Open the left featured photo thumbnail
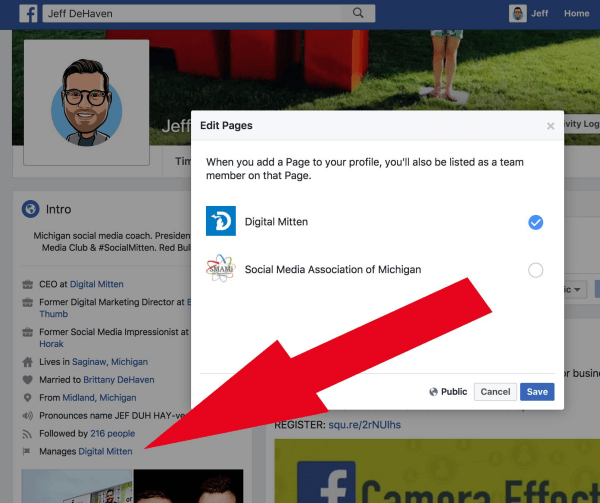 coord(77,486)
